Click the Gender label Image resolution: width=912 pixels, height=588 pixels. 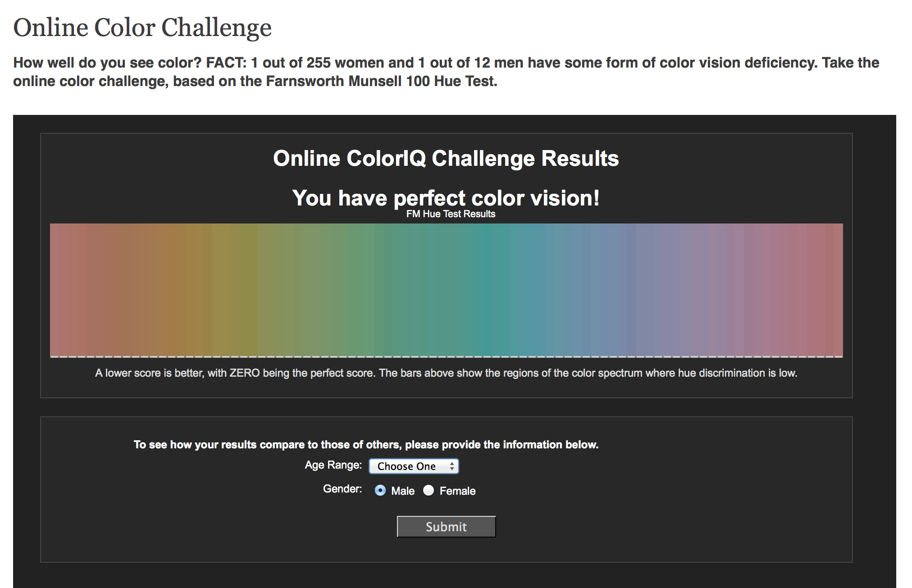click(x=342, y=489)
